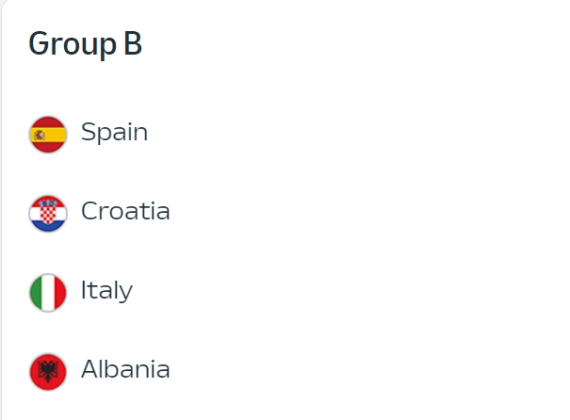Click the Spain flag icon
This screenshot has height=420, width=570.
(x=48, y=135)
